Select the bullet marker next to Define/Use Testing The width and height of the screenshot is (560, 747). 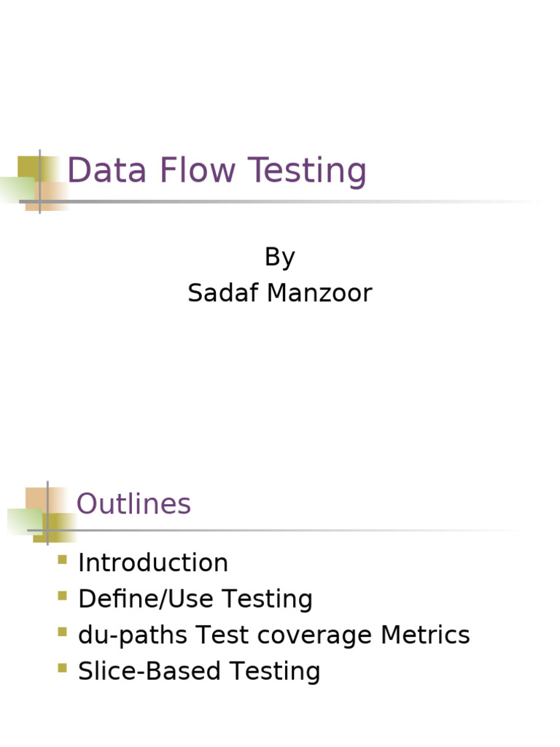(62, 596)
